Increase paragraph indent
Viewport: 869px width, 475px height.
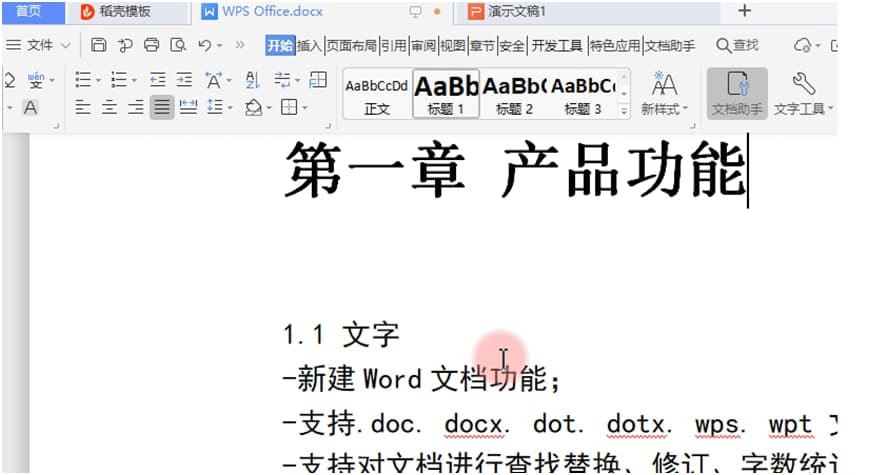[x=184, y=80]
